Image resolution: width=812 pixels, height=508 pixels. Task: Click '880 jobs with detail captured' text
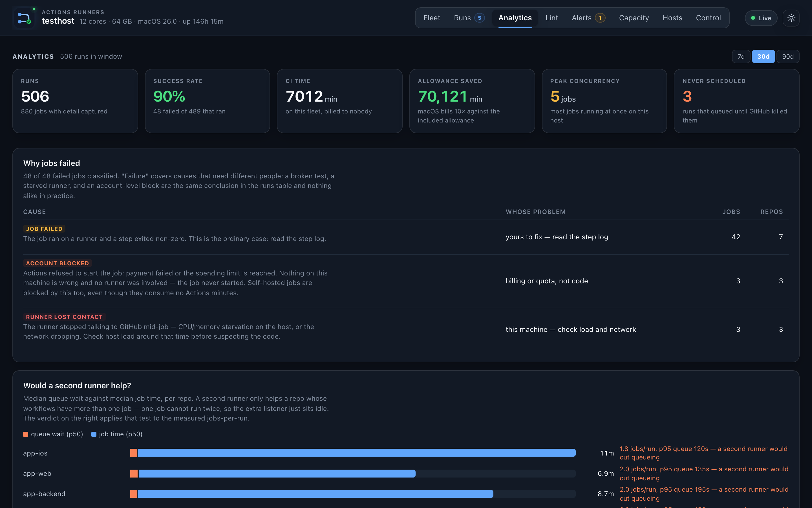(64, 111)
